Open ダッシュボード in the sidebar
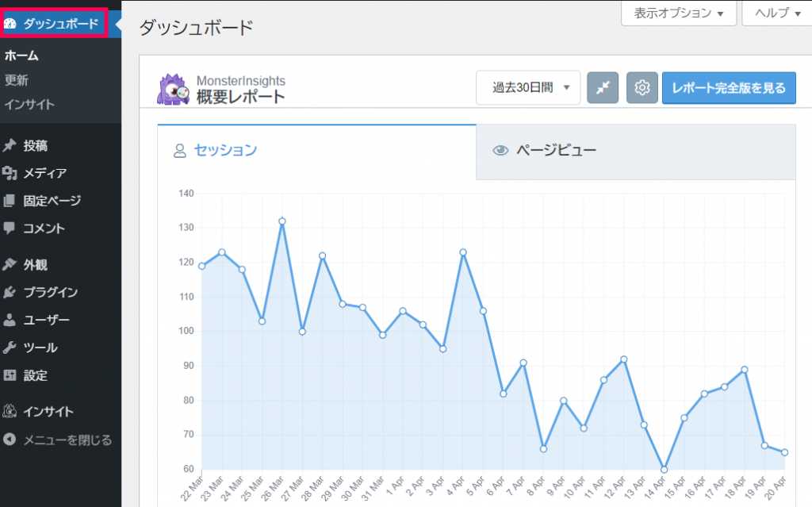Screen dimensions: 812x507 click(x=60, y=23)
